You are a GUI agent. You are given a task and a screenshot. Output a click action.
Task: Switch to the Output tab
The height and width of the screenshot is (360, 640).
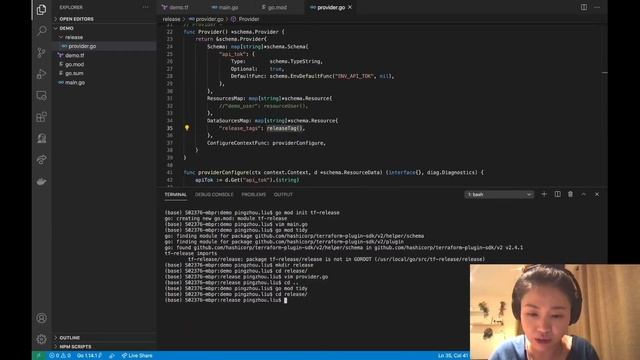pyautogui.click(x=283, y=195)
